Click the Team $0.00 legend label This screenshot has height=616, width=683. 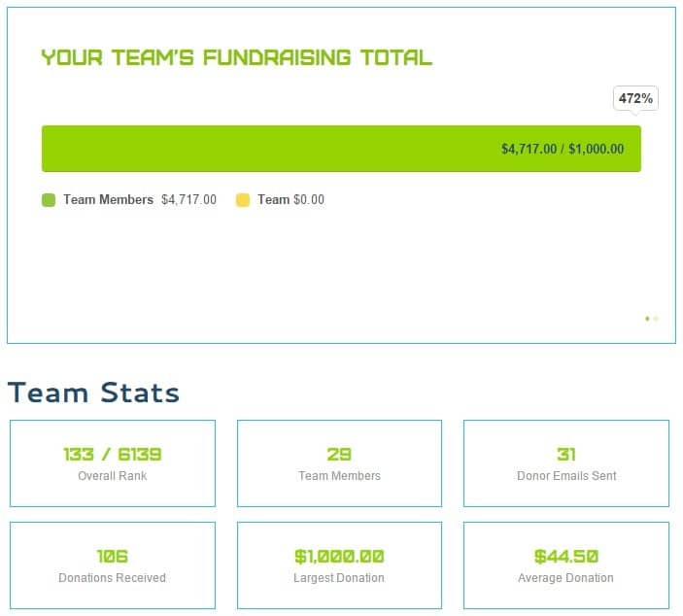tap(290, 199)
